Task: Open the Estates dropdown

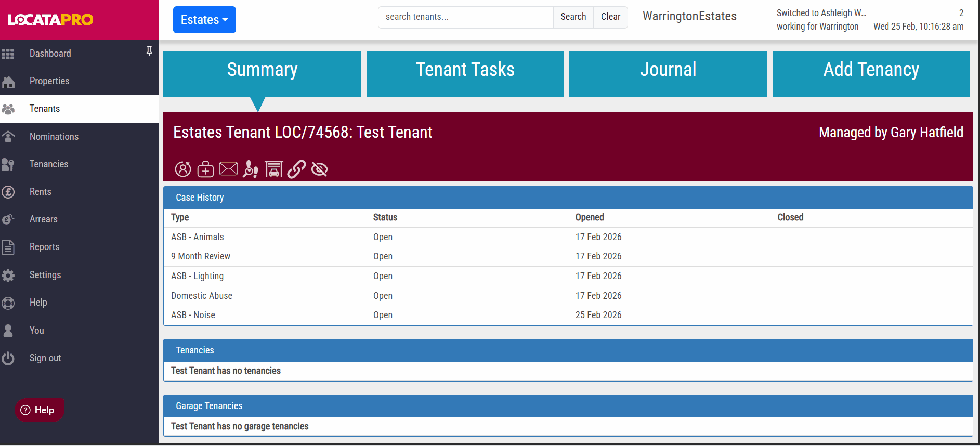Action: (x=204, y=20)
